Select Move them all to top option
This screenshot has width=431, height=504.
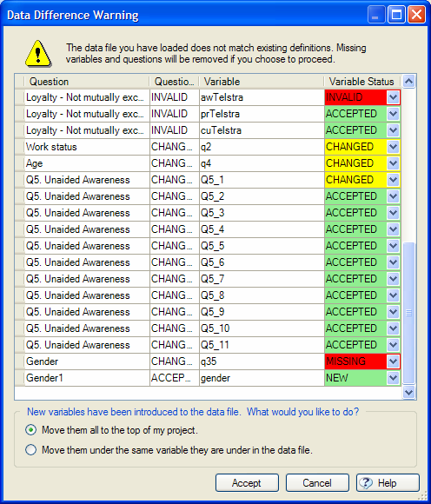31,430
